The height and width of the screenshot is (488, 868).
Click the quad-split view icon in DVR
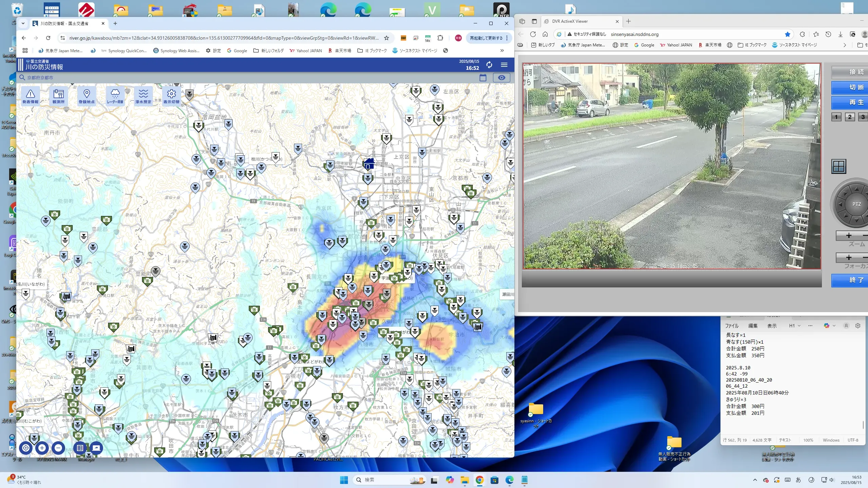(839, 166)
